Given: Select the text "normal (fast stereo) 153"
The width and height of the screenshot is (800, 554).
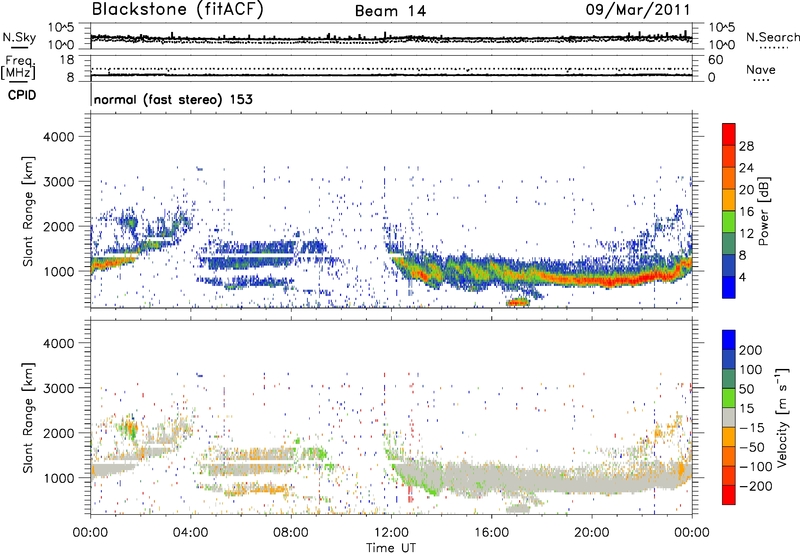Looking at the screenshot, I should (173, 99).
